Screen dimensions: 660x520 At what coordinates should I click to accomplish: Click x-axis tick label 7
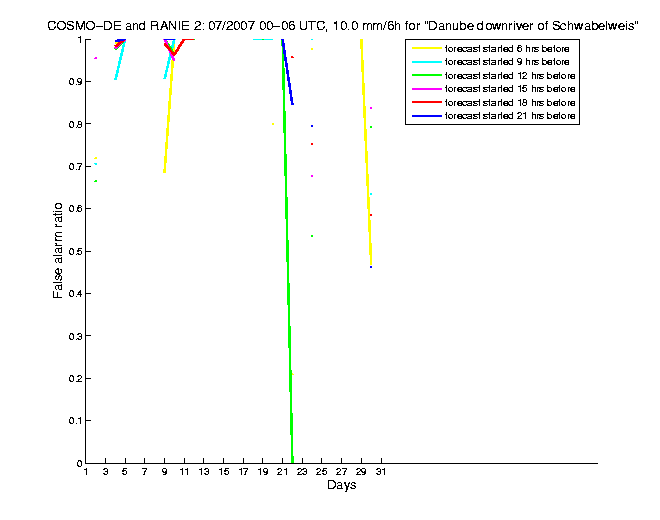pos(144,472)
